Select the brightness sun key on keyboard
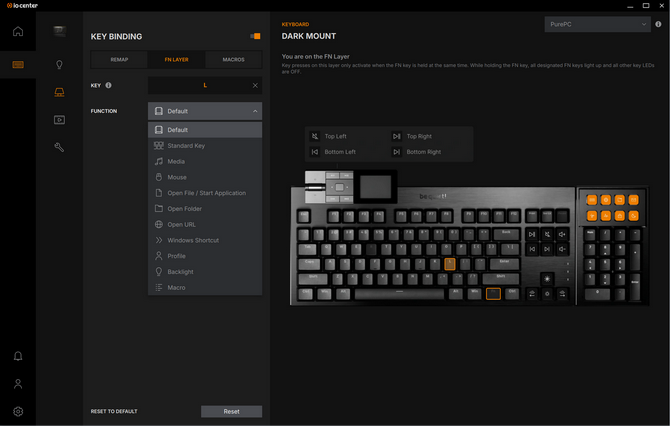This screenshot has width=670, height=426. point(547,279)
